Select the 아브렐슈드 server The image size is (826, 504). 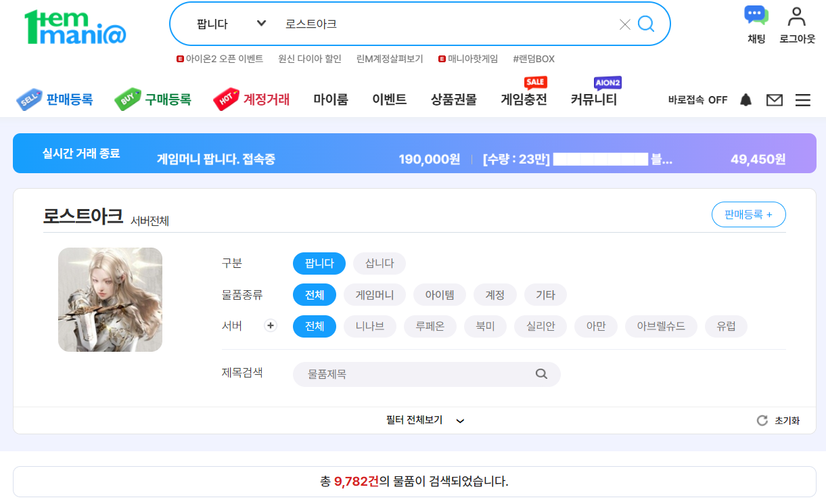click(x=662, y=326)
